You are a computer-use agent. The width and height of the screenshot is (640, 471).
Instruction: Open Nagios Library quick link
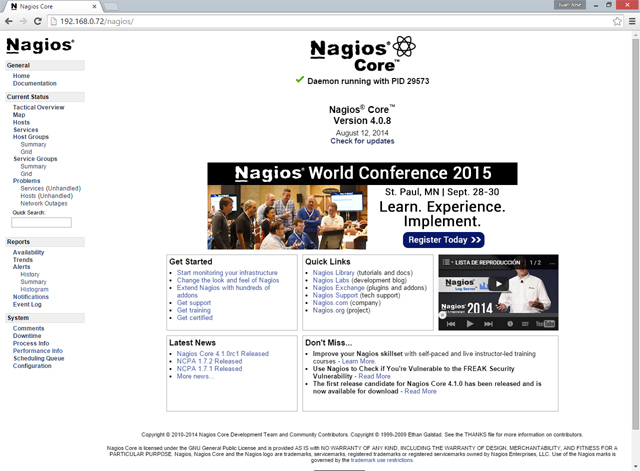tap(333, 273)
